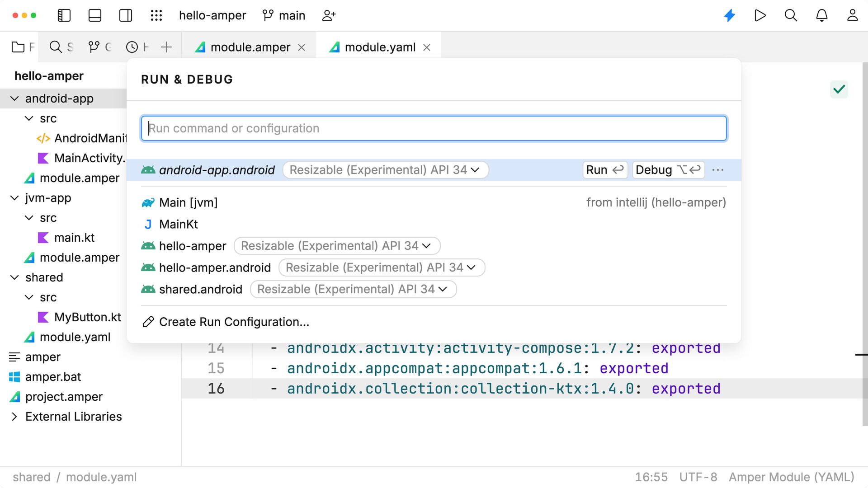Click hello-amper project name in title bar
The height and width of the screenshot is (488, 868).
(212, 15)
